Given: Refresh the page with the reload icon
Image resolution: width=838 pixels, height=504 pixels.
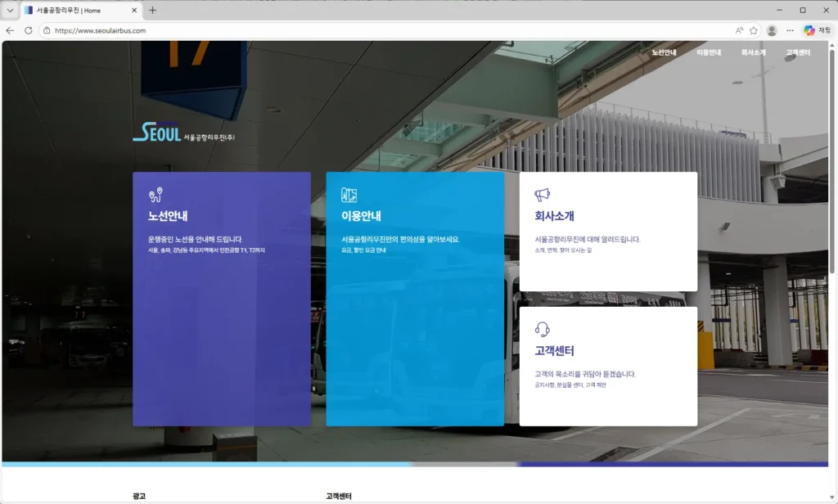Looking at the screenshot, I should pos(28,30).
